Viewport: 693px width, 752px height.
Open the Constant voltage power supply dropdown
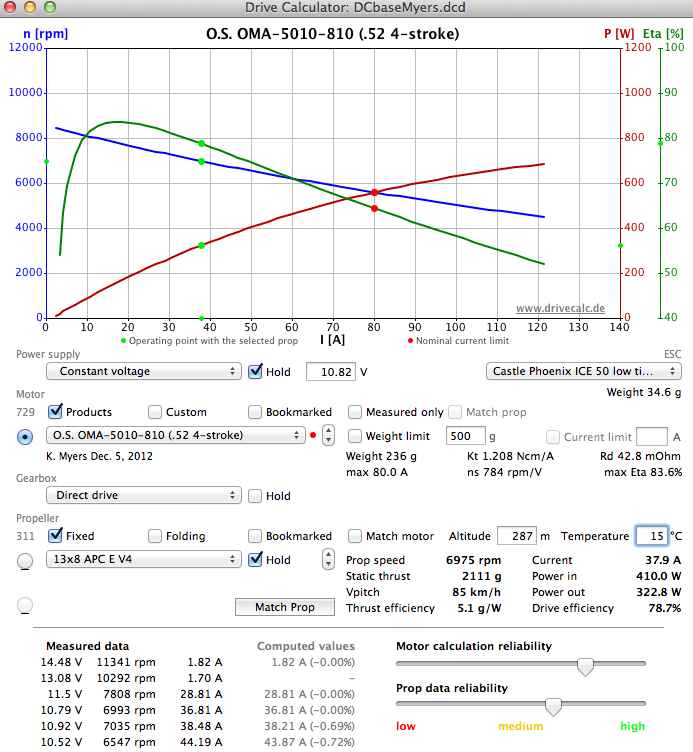tap(143, 371)
